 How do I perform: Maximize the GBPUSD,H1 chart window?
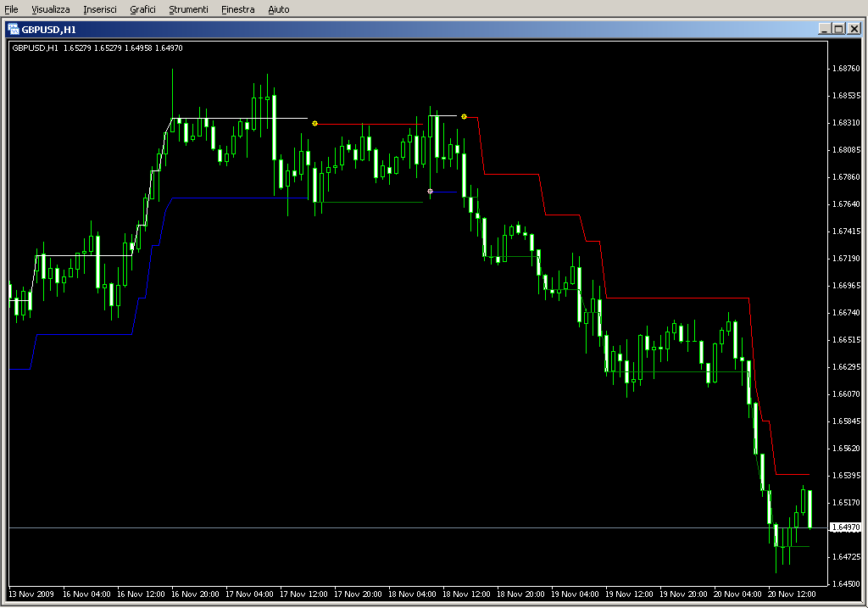[838, 29]
